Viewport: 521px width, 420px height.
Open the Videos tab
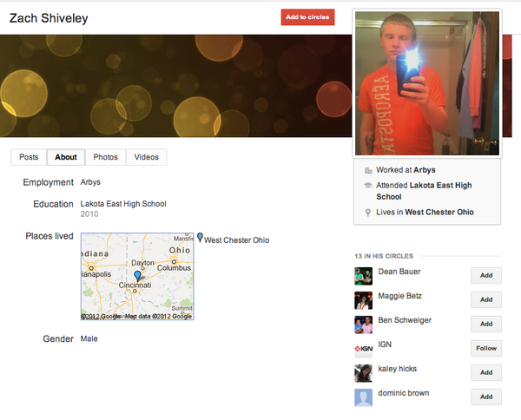(x=146, y=157)
